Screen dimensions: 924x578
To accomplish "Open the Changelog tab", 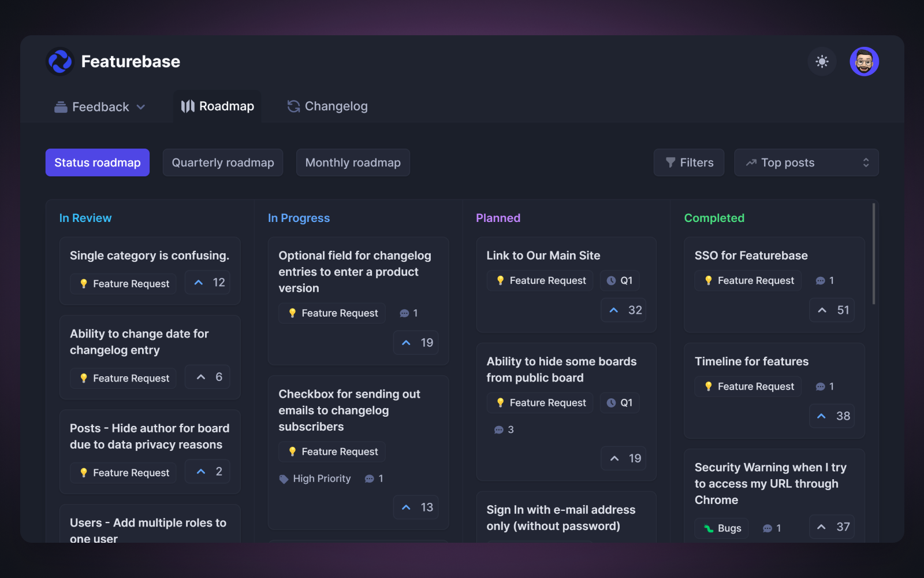I will (327, 106).
